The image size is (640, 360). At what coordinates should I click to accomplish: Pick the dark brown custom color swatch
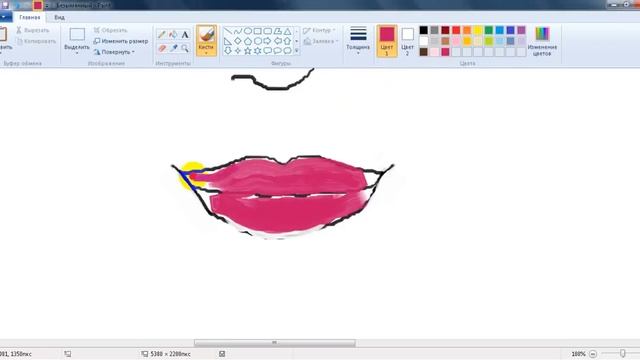424,52
